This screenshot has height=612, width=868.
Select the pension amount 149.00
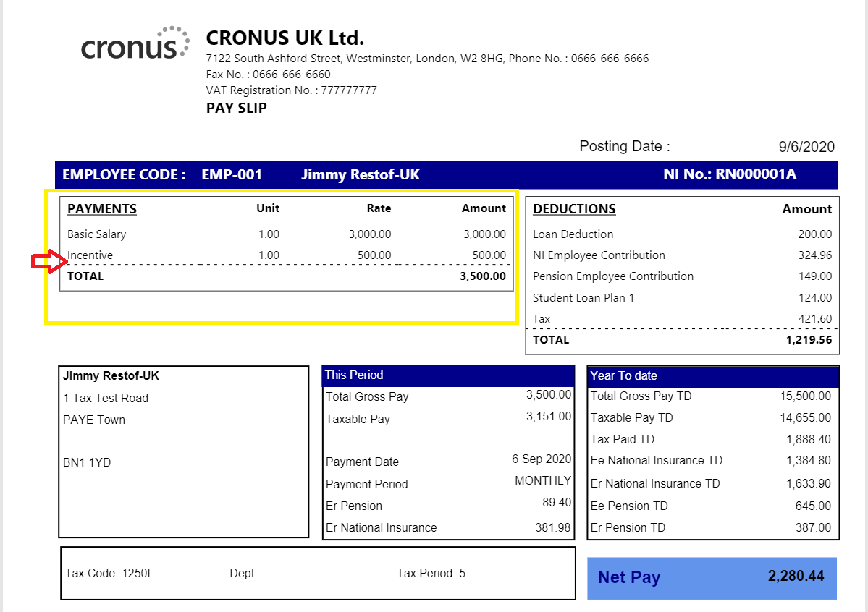click(815, 276)
